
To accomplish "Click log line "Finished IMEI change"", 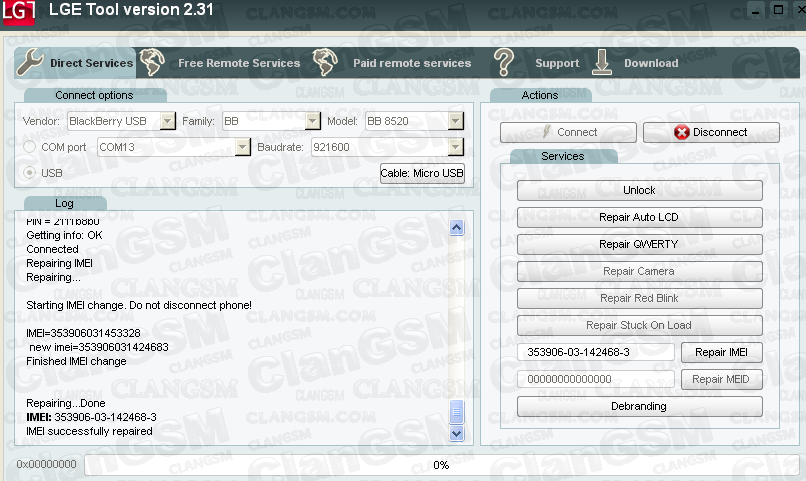I will (x=76, y=361).
